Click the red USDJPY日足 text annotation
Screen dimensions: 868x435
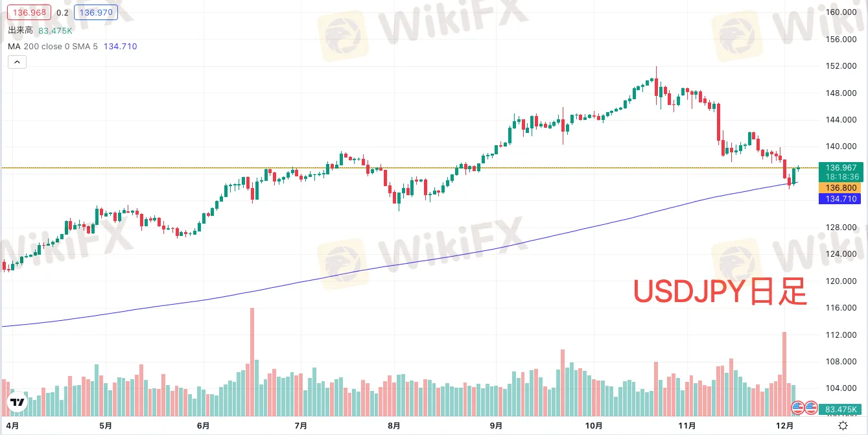coord(720,293)
